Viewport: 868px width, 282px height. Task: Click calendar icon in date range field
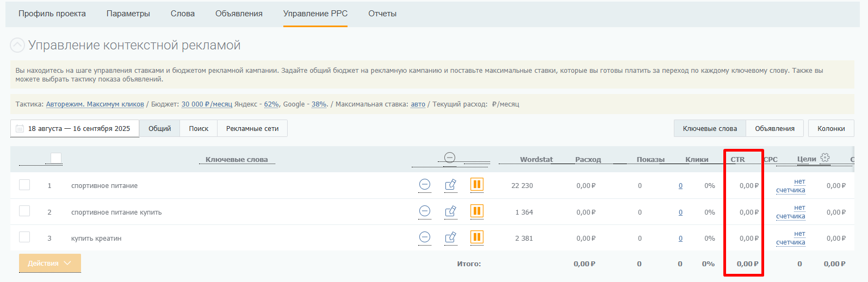[20, 129]
